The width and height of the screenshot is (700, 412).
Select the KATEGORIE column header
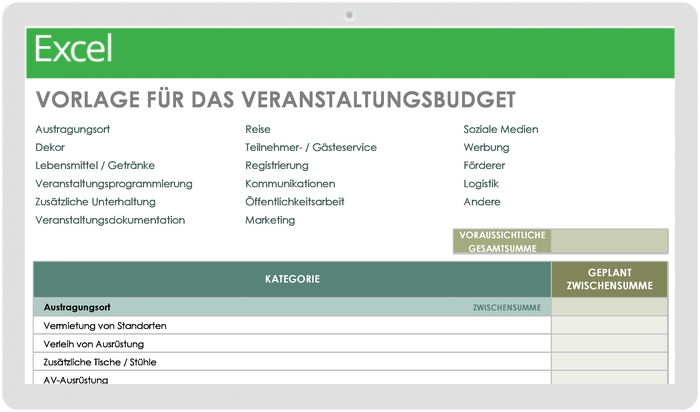(x=292, y=279)
